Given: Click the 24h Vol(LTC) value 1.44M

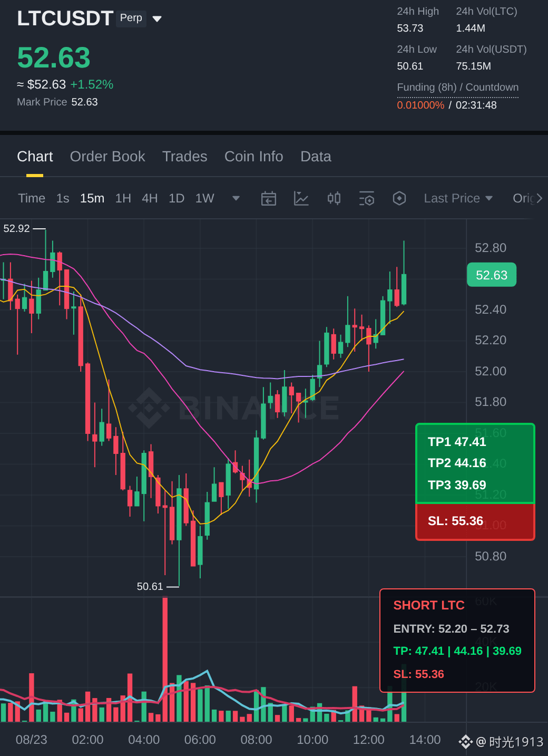Looking at the screenshot, I should coord(471,28).
